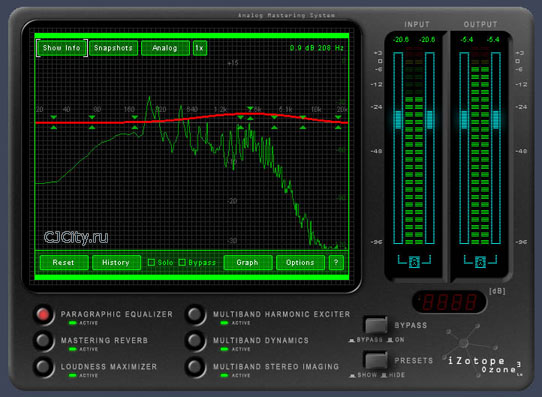Toggle Multiband Stereo Imaging active indicator
Screen dimensions: 542x397
(224, 376)
